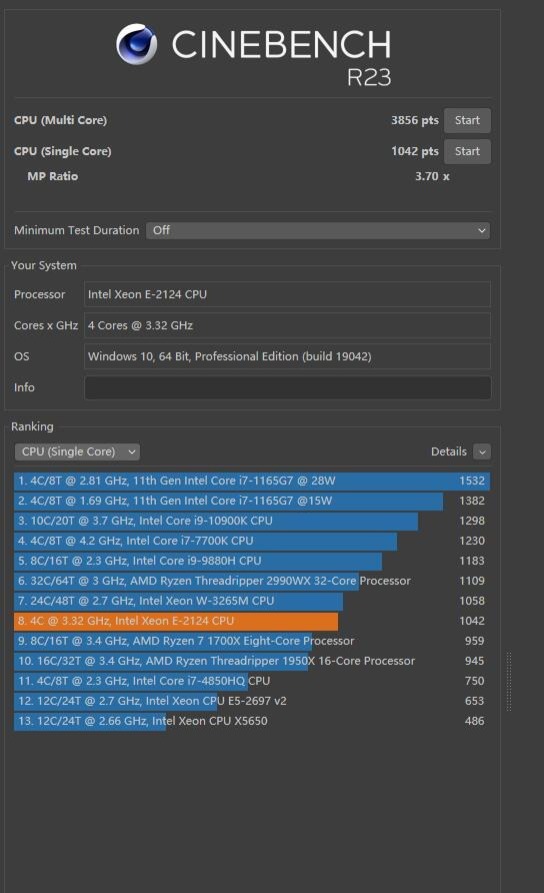This screenshot has width=544, height=893.
Task: Open the CPU (Single Core) ranking dropdown
Action: pos(77,452)
